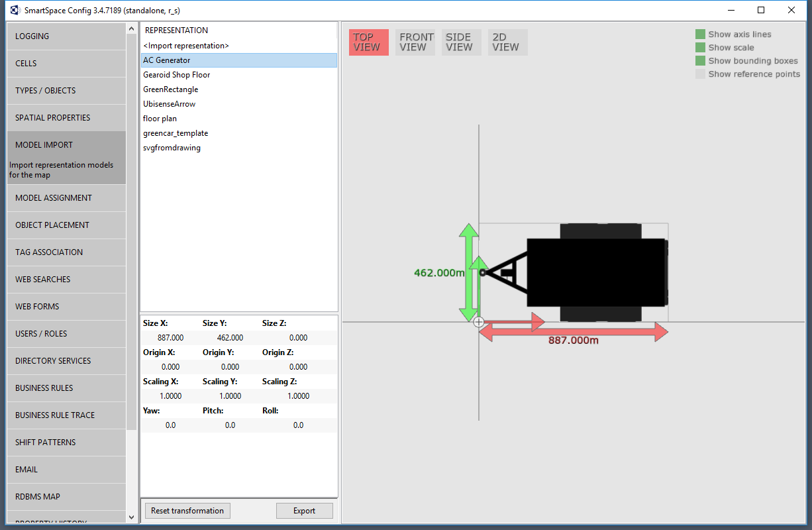Viewport: 812px width, 530px height.
Task: Enable Show reference points
Action: click(700, 74)
